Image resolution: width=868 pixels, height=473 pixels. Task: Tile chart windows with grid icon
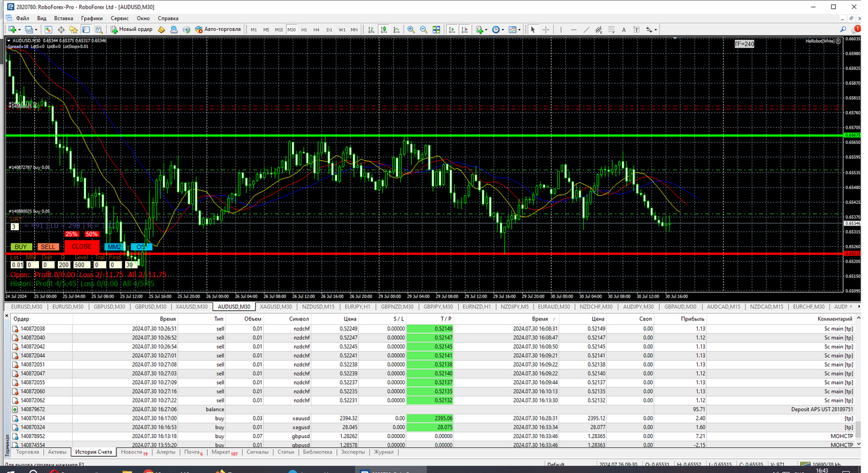click(437, 30)
